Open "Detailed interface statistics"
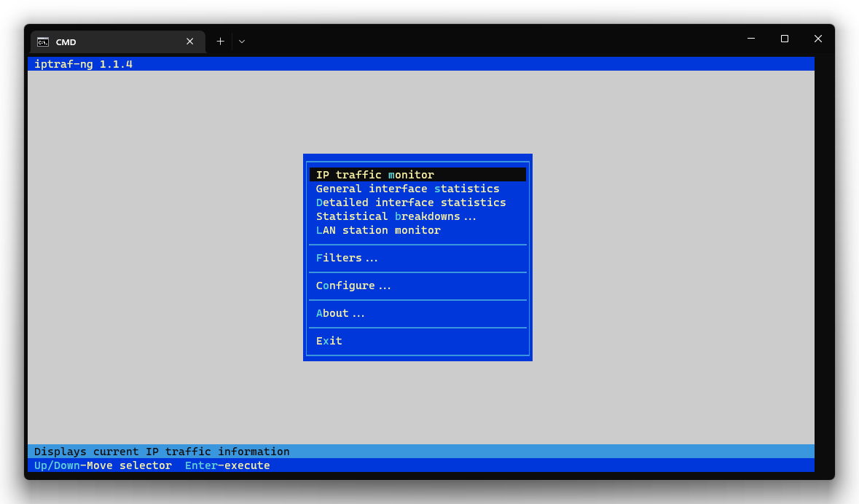 coord(410,202)
